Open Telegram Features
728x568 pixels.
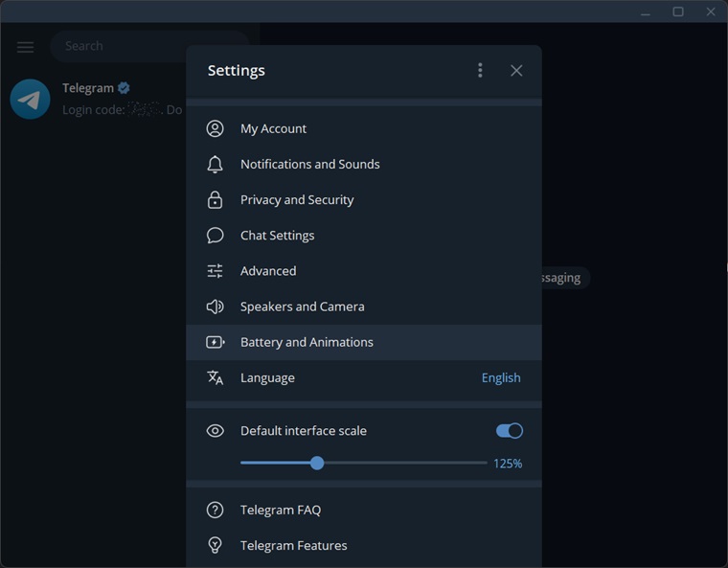[364, 545]
